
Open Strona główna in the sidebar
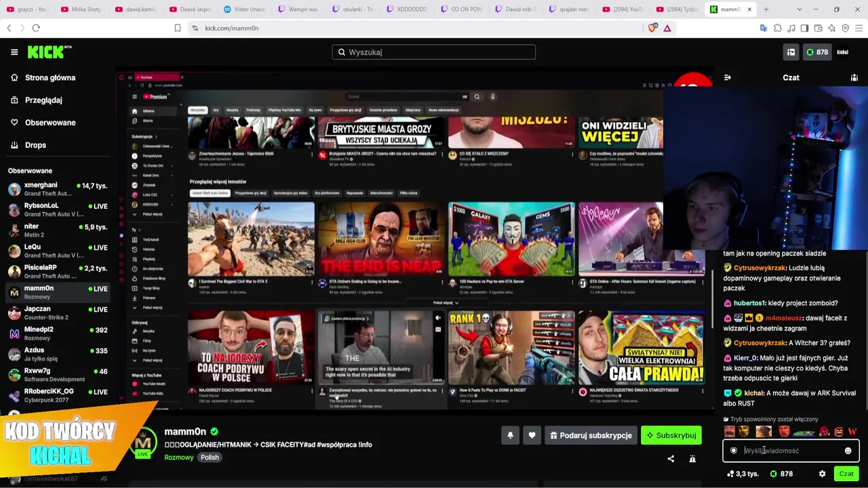click(x=50, y=78)
